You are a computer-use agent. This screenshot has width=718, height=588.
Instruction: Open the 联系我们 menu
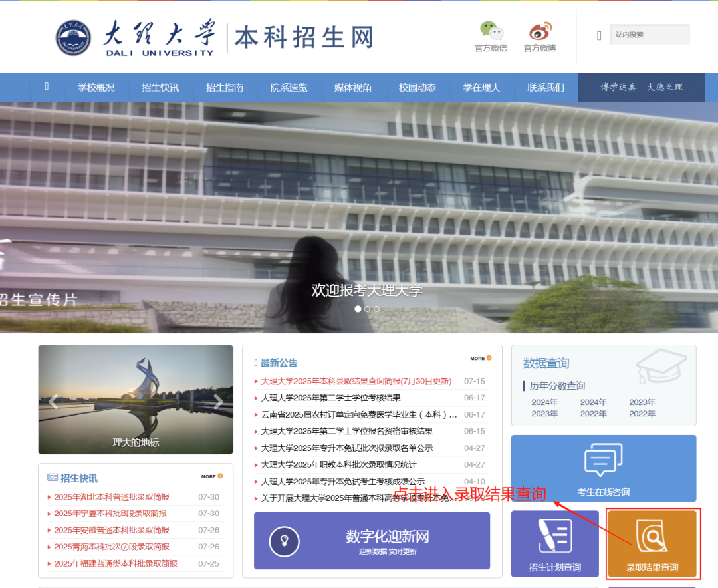[545, 87]
